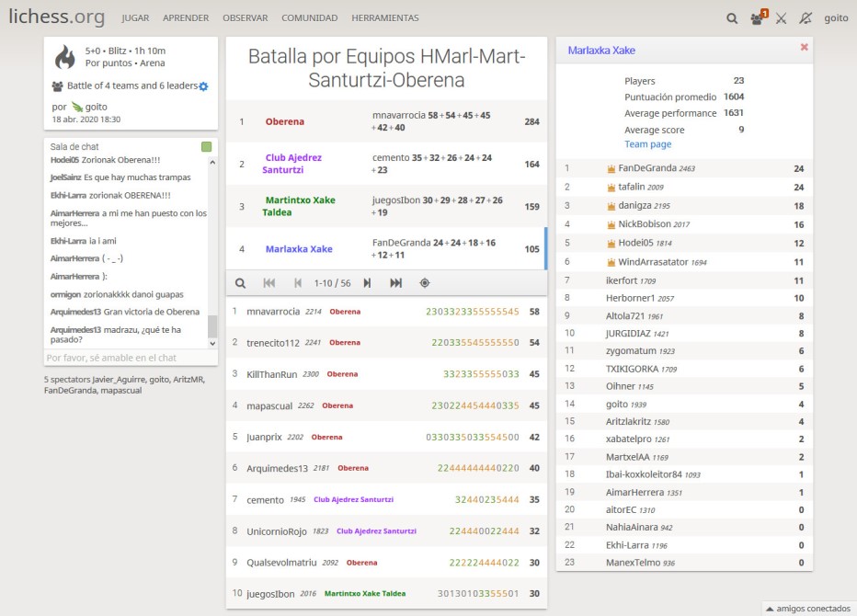Viewport: 857px width, 616px height.
Task: Open the search icon in top bar
Action: (732, 17)
